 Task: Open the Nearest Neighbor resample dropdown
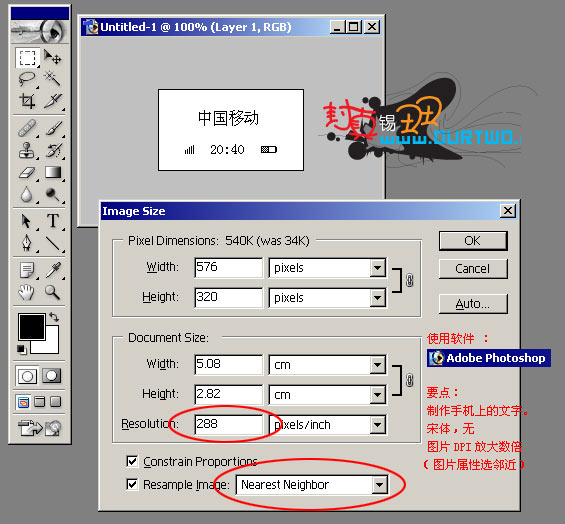(380, 485)
